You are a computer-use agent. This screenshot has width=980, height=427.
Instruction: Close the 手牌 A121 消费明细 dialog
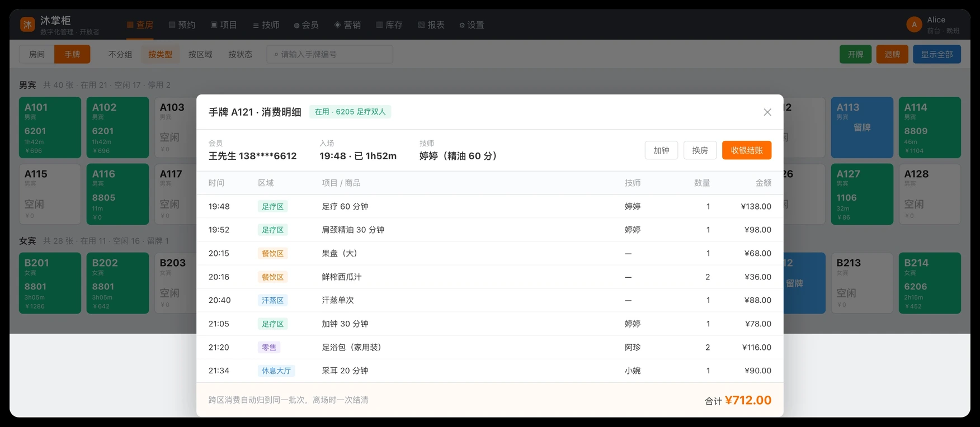(x=767, y=112)
